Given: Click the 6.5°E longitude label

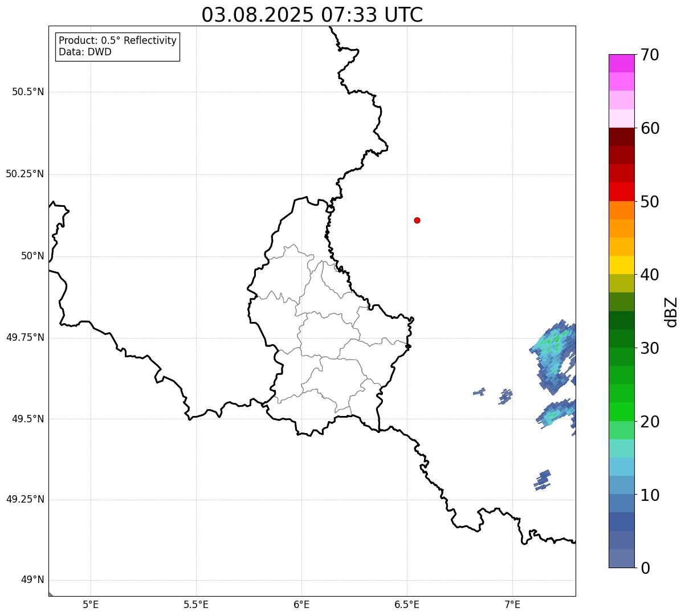Looking at the screenshot, I should [407, 604].
